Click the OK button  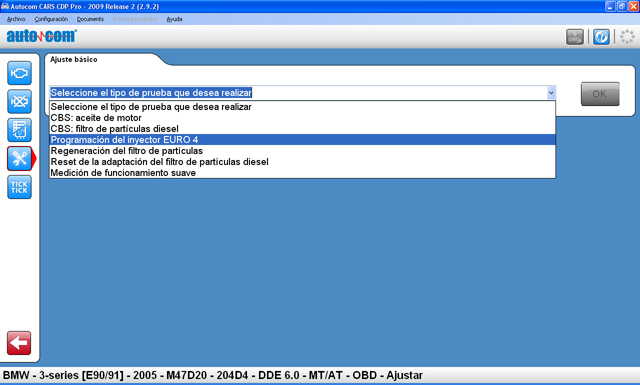[x=600, y=94]
